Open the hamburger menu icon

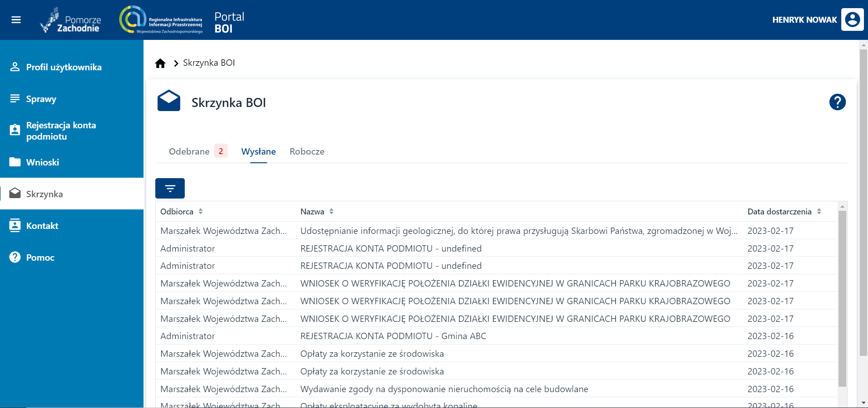(x=16, y=20)
